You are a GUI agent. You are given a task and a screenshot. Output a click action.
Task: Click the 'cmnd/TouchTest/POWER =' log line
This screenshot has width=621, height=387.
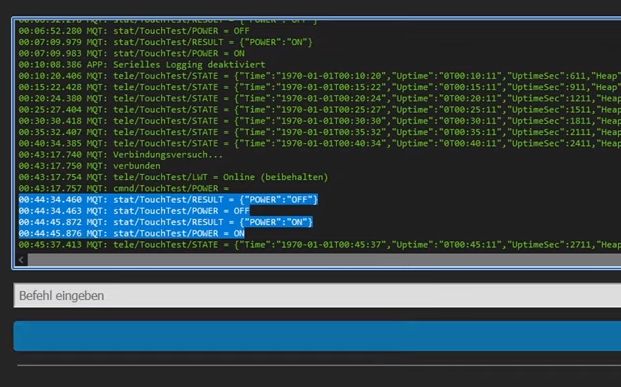click(124, 188)
